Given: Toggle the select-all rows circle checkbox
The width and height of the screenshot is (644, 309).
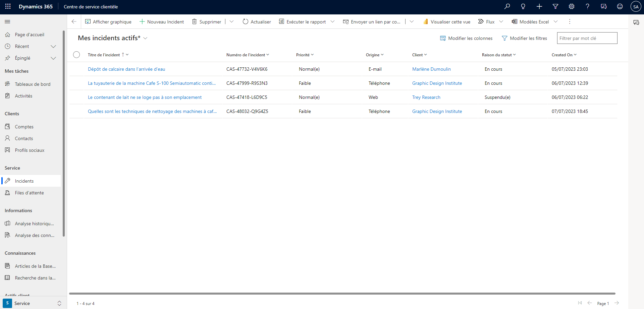Looking at the screenshot, I should point(76,55).
